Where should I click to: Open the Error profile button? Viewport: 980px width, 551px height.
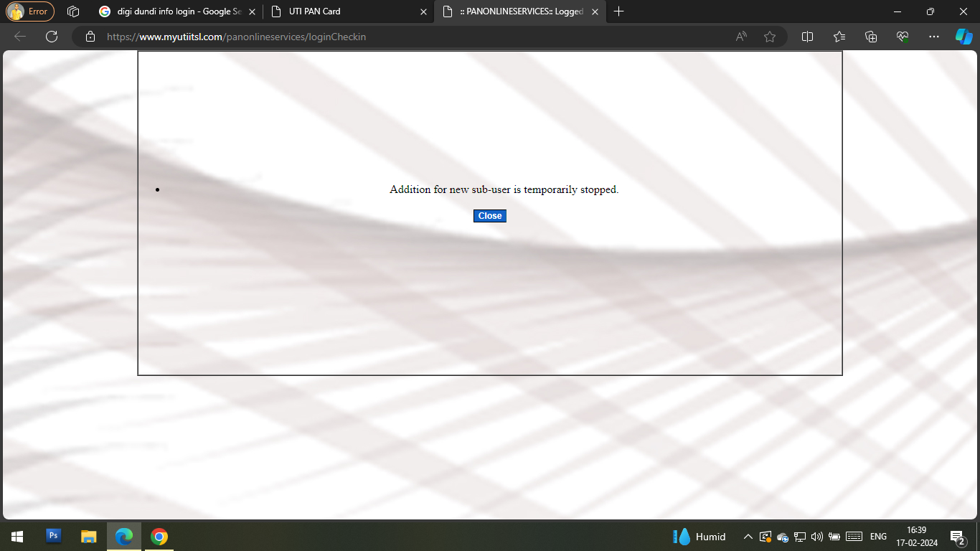[30, 11]
